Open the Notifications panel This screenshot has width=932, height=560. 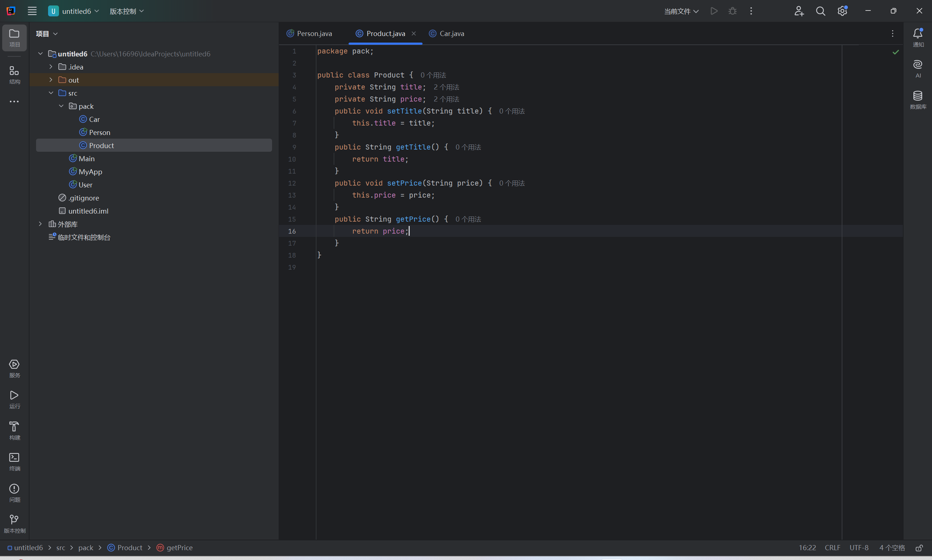point(918,33)
